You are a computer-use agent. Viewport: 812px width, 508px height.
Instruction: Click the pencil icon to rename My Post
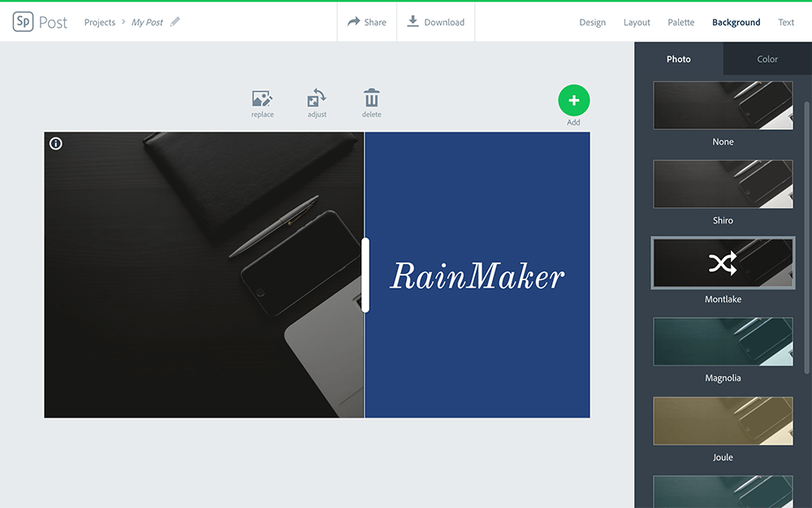click(x=175, y=22)
